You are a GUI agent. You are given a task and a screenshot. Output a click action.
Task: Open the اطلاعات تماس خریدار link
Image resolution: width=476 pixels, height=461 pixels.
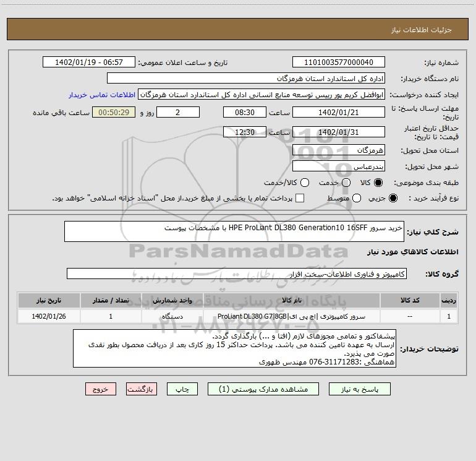point(102,95)
